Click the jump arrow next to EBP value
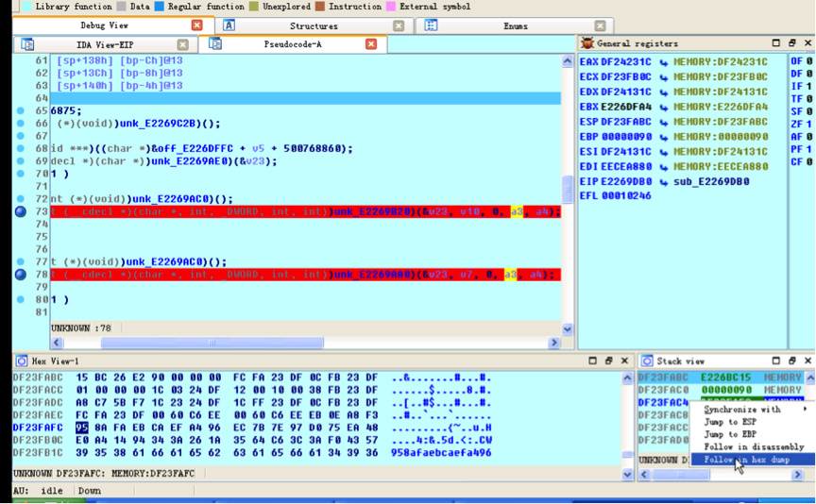816x504 pixels. (664, 137)
